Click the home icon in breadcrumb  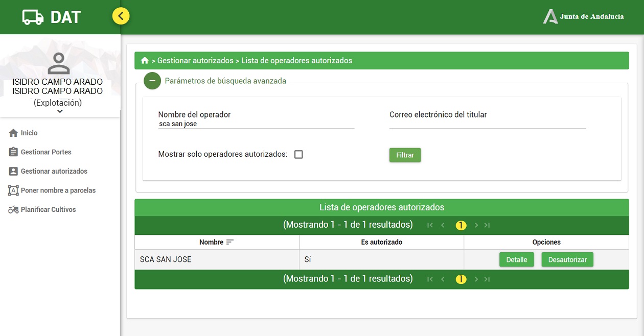(x=145, y=61)
